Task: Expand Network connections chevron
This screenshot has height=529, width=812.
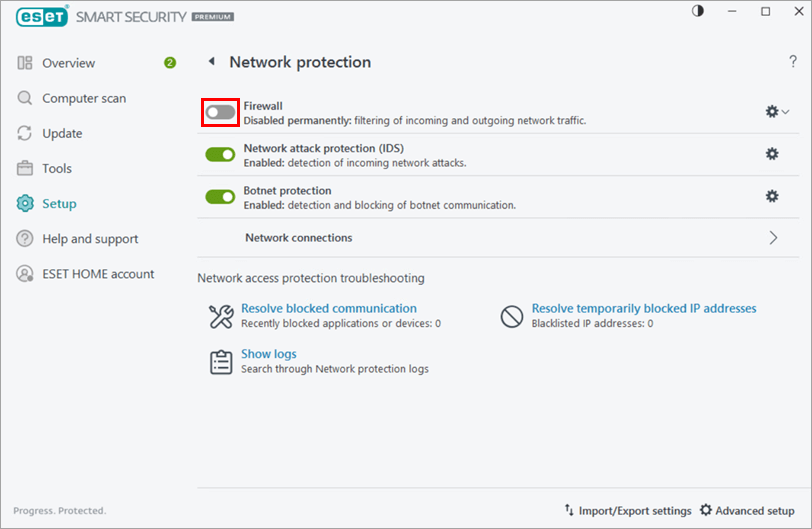Action: pyautogui.click(x=773, y=238)
